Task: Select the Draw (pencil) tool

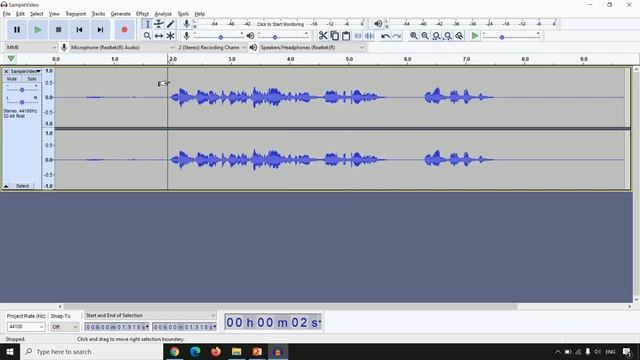Action: coord(171,24)
